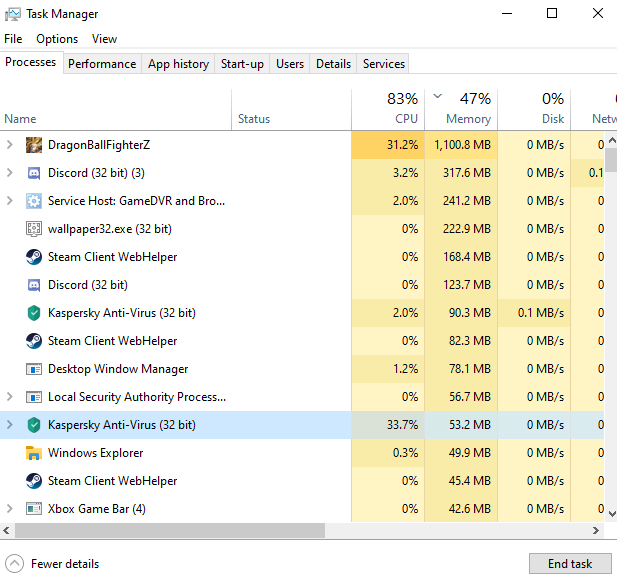Image resolution: width=624 pixels, height=576 pixels.
Task: Click Steam icon in the 168.4 MB row
Action: pyautogui.click(x=34, y=257)
